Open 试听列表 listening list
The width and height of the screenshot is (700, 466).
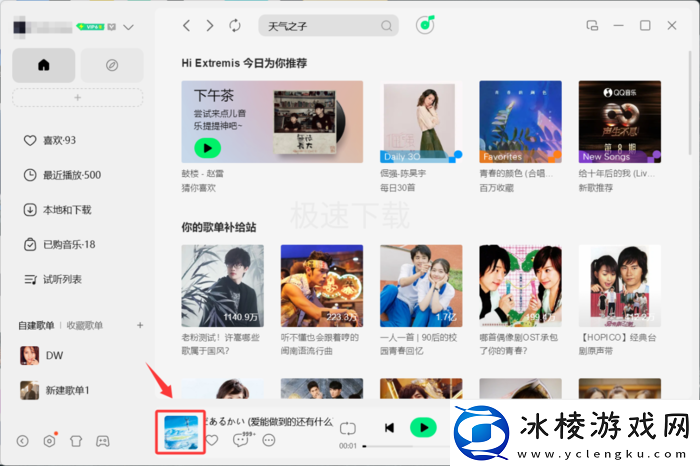(x=53, y=279)
